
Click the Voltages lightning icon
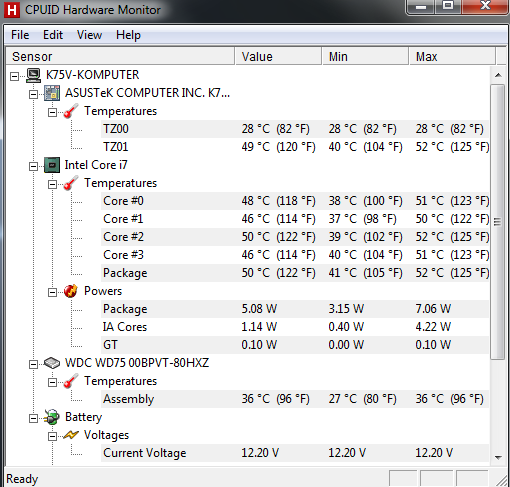(x=71, y=435)
